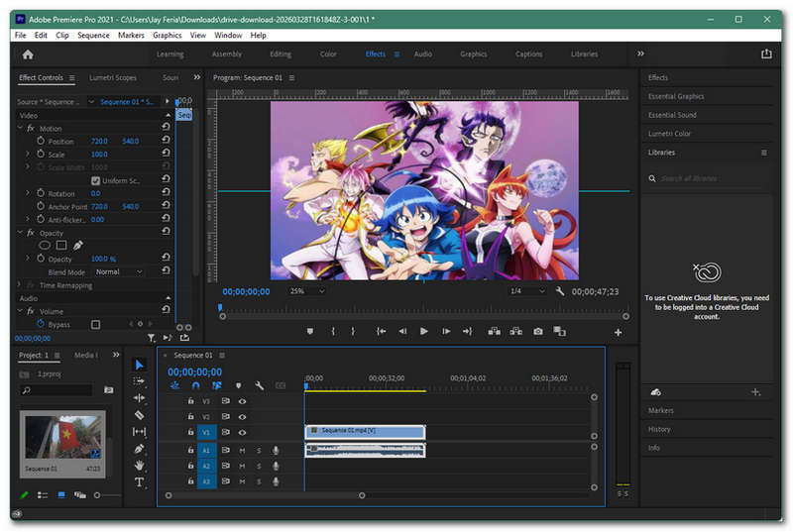Toggle the Uniform Scale checkbox
The image size is (793, 532).
pos(95,180)
